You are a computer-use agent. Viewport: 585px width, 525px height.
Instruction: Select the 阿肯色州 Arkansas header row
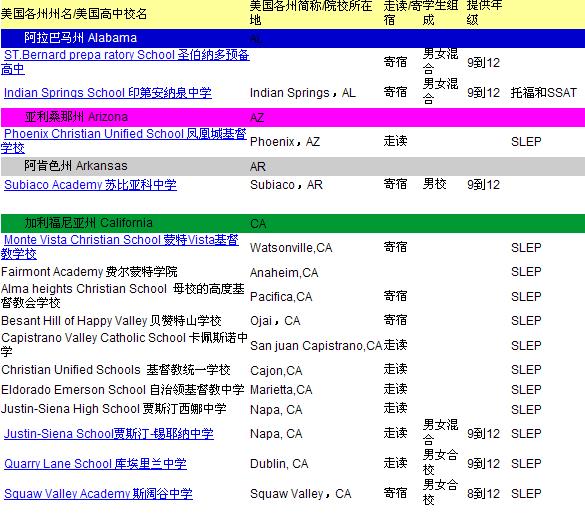pyautogui.click(x=293, y=166)
